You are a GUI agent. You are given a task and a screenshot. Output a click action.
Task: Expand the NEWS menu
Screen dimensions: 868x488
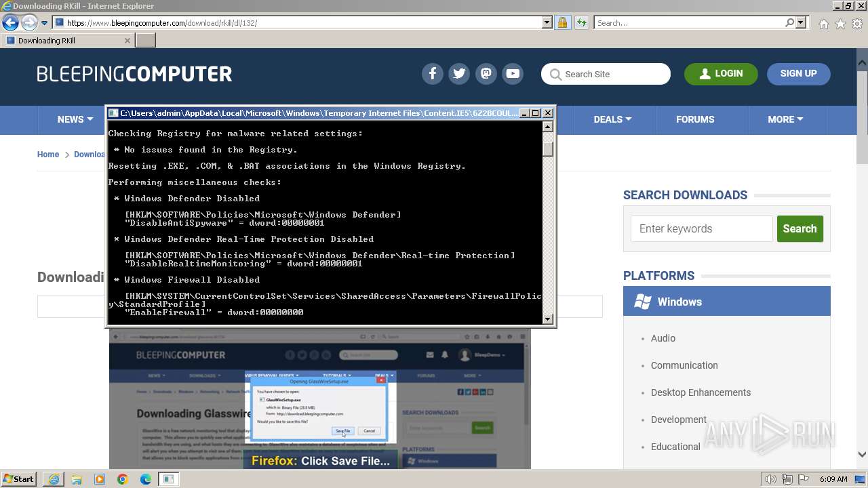pyautogui.click(x=75, y=119)
